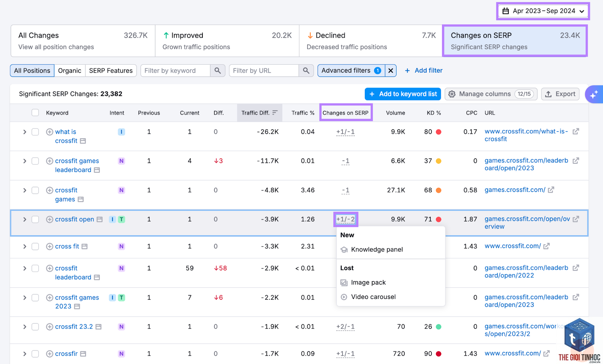This screenshot has height=364, width=603.
Task: Click Add to keyword list button
Action: (403, 94)
